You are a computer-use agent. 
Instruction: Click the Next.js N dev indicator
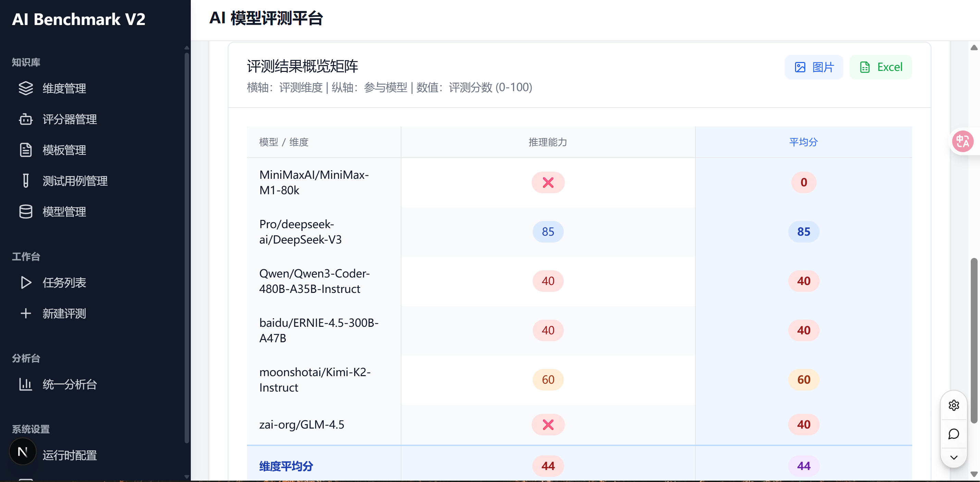click(x=23, y=452)
